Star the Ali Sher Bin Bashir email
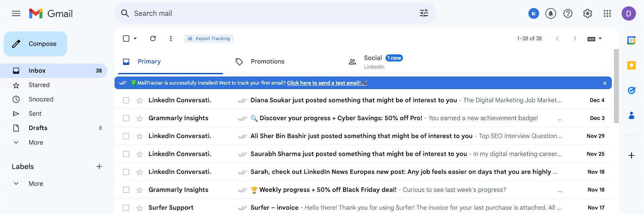 pyautogui.click(x=140, y=136)
